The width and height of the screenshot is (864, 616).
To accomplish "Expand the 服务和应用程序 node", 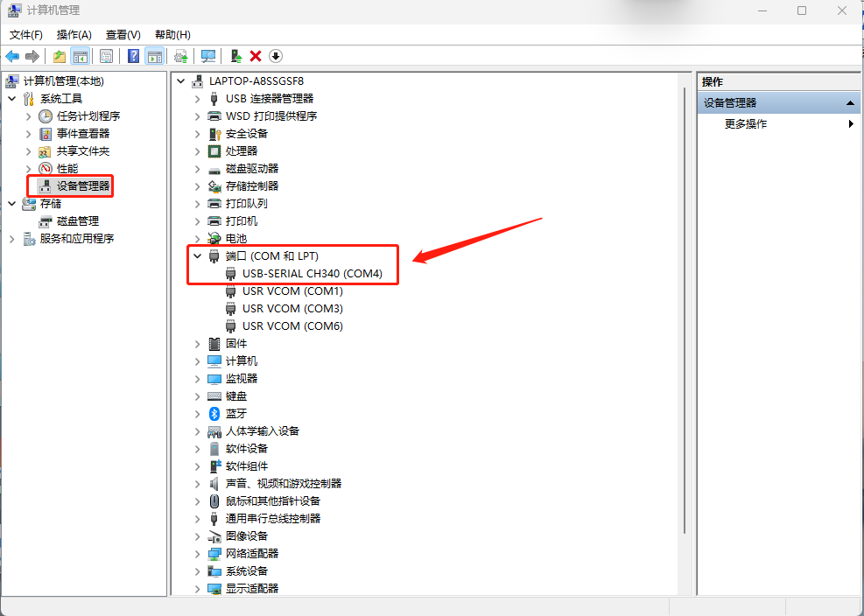I will click(x=12, y=239).
